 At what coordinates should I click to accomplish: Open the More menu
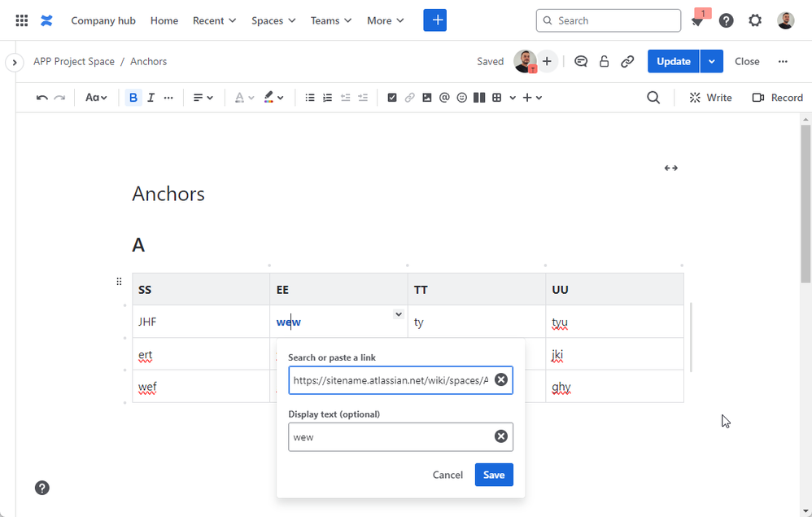386,20
